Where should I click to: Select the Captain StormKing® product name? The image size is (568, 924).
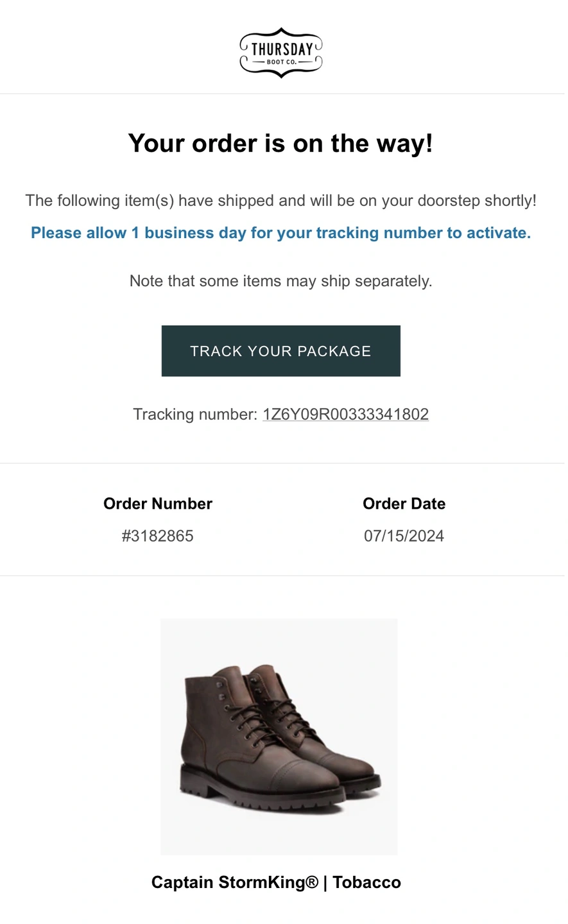(x=235, y=882)
